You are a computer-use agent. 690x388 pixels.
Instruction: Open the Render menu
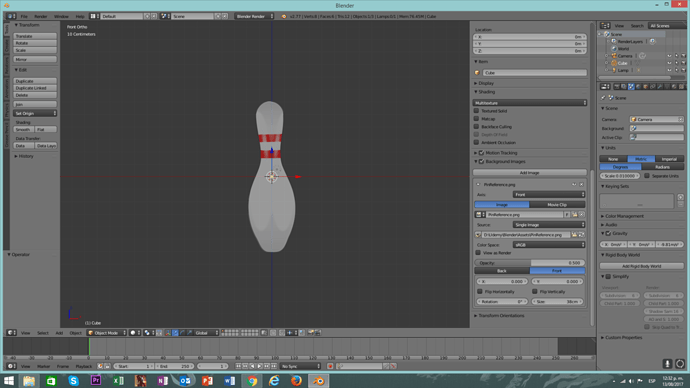click(40, 16)
